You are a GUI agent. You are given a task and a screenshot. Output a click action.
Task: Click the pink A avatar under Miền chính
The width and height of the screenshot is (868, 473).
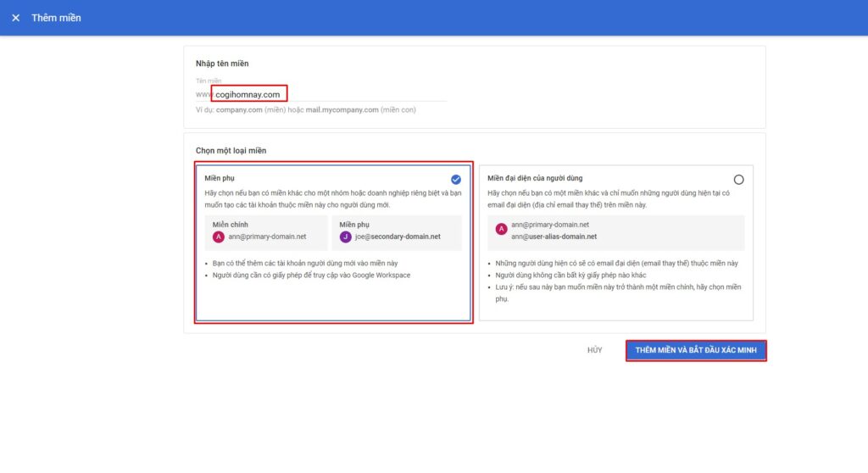[x=219, y=236]
